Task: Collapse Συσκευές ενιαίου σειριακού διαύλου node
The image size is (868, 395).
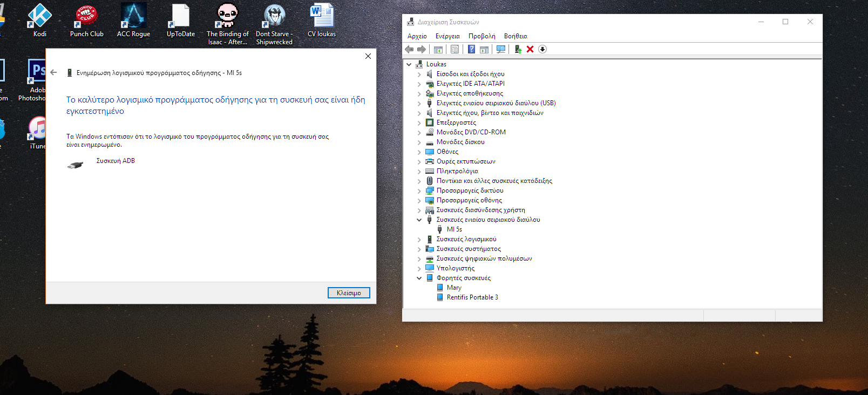Action: click(x=419, y=220)
